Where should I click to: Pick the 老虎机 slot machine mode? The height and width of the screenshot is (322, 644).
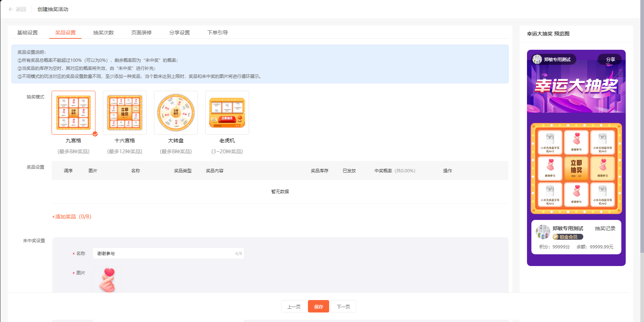(227, 113)
